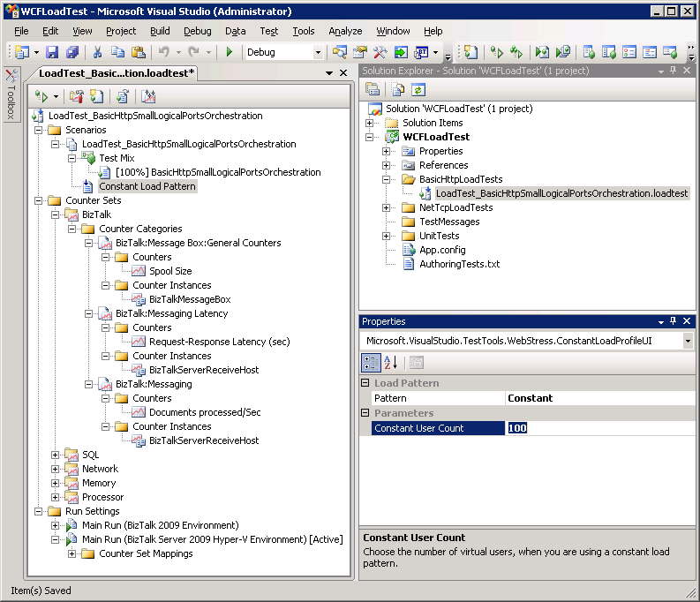The width and height of the screenshot is (700, 602).
Task: Open the Toolbox side panel
Action: [11, 94]
